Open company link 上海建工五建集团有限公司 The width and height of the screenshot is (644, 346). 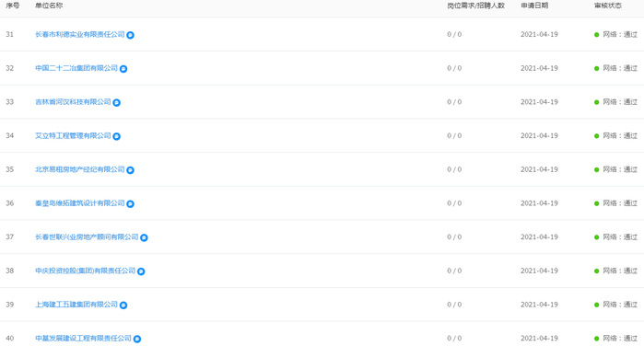[76, 305]
